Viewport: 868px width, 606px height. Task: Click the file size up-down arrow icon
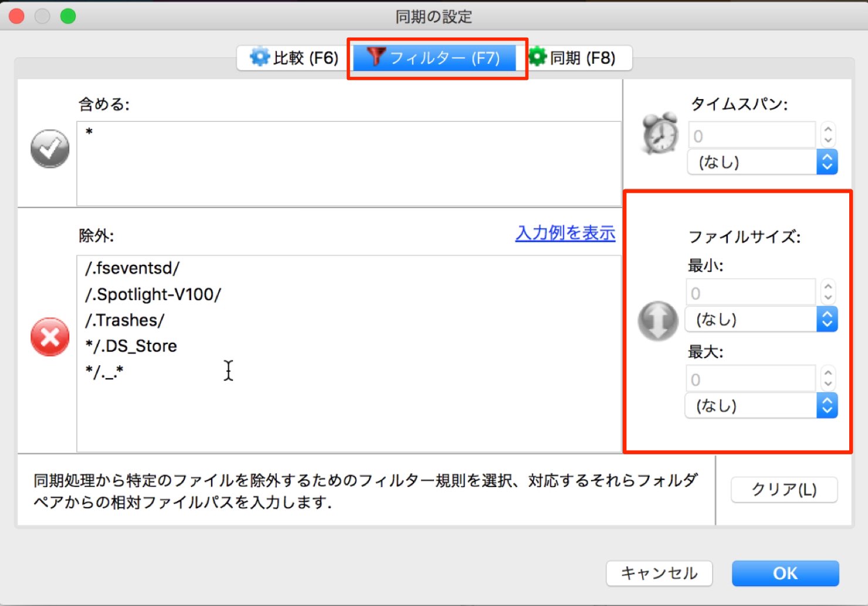click(658, 321)
